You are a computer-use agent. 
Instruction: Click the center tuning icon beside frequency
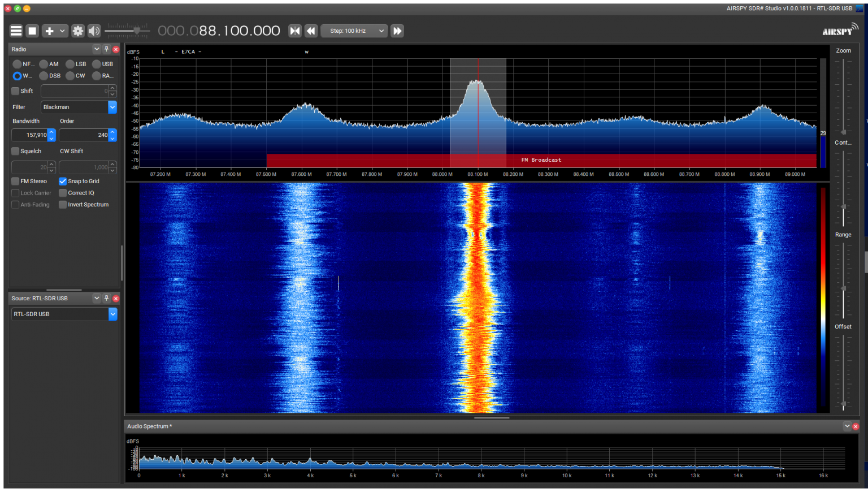pyautogui.click(x=295, y=31)
